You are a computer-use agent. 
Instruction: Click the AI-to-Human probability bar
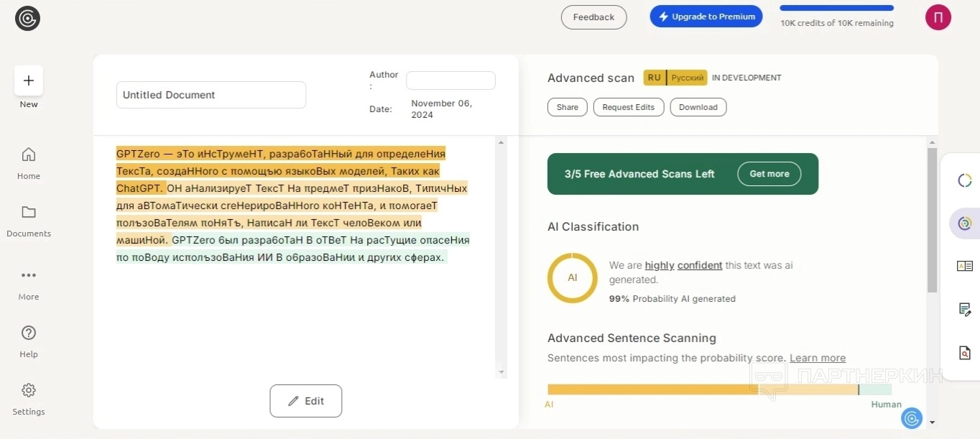(x=718, y=389)
